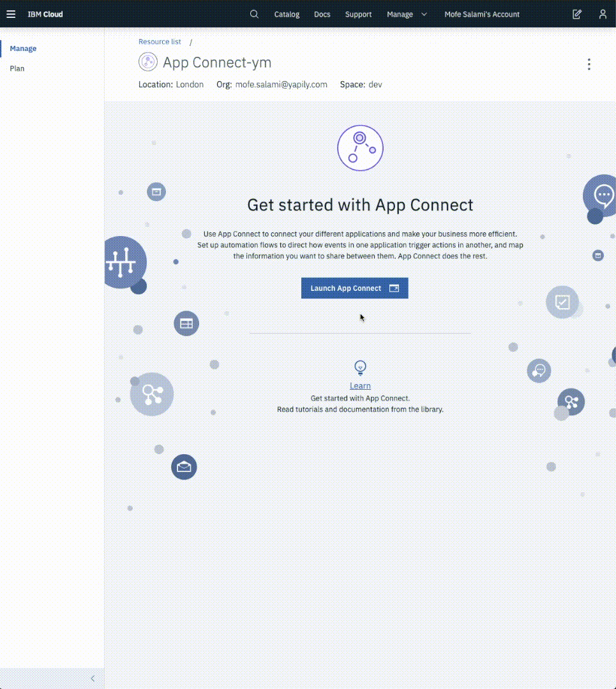Go back to Resource list breadcrumb
616x689 pixels.
[x=160, y=41]
